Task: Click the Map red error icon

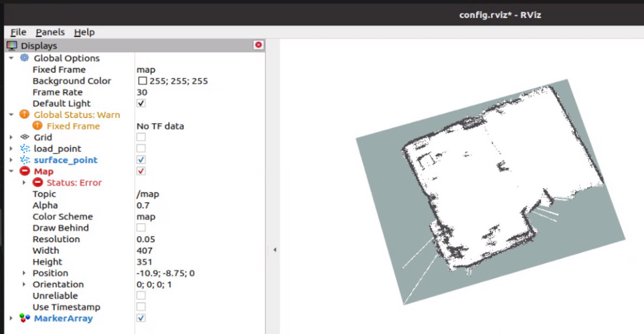Action: click(x=25, y=171)
